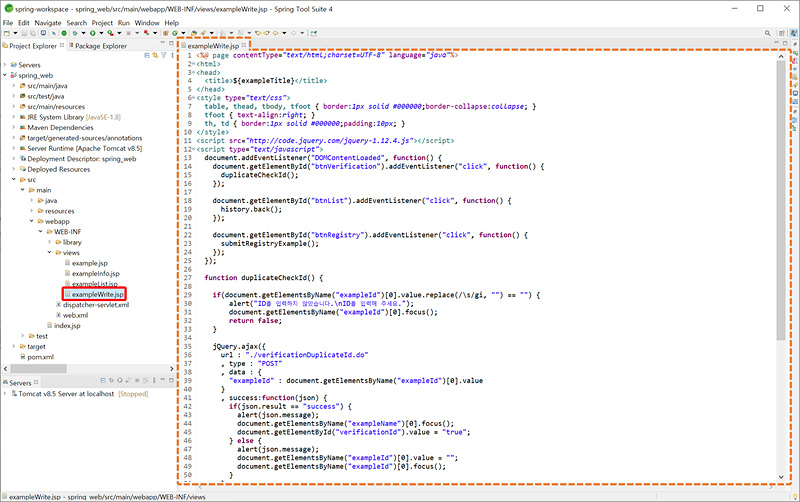Select exampleInfo.jsp in the views folder
The height and width of the screenshot is (502, 800).
click(95, 273)
